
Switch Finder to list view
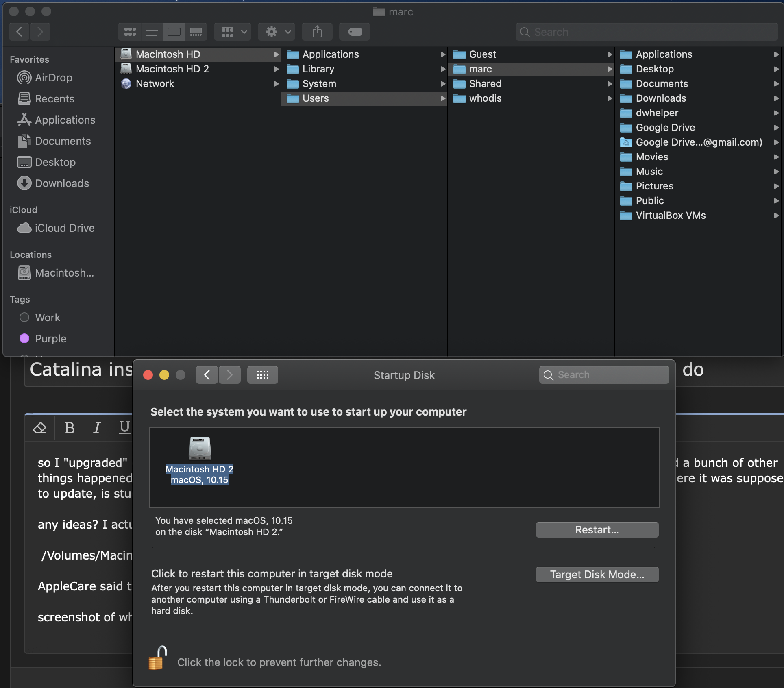pyautogui.click(x=152, y=32)
